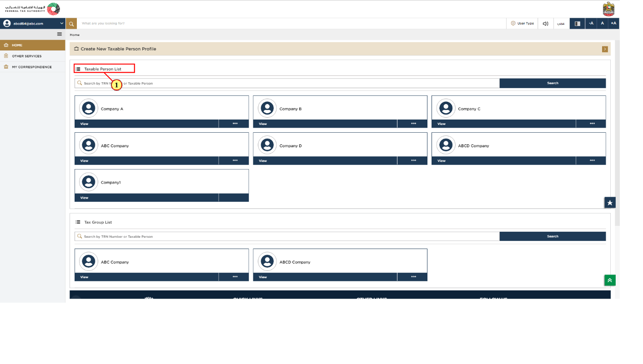Viewport: 643px width, 364px height.
Task: Click the speaker audio icon
Action: click(x=545, y=24)
